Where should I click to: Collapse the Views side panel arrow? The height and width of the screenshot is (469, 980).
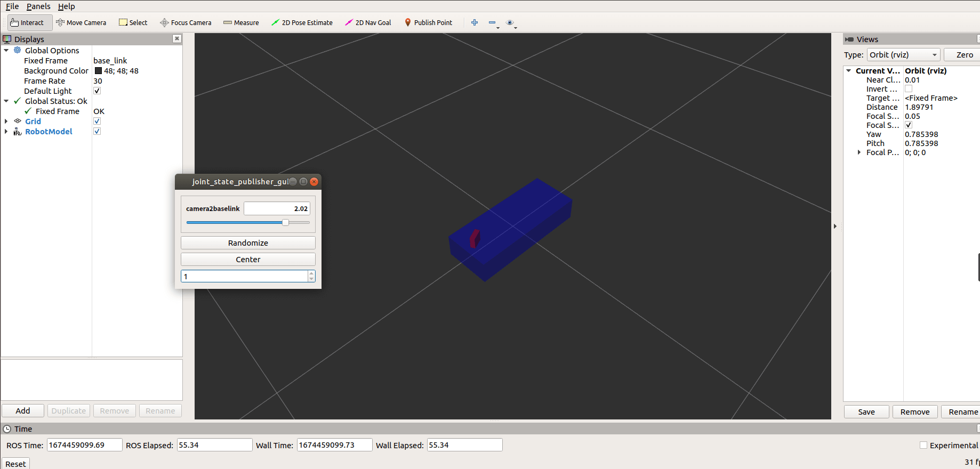(835, 226)
